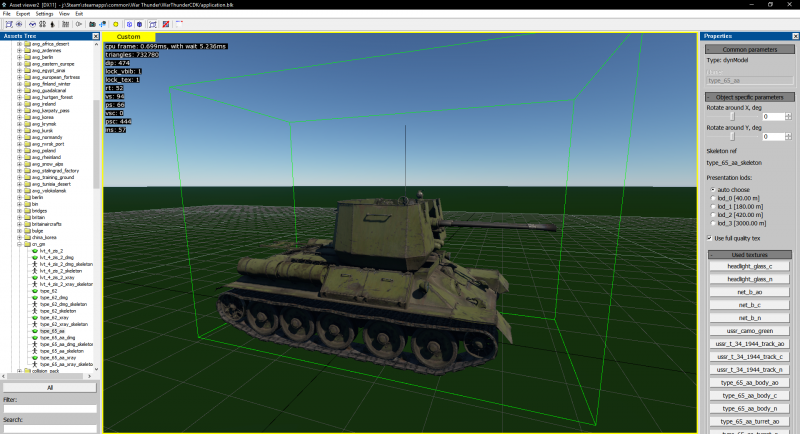Expand the china_korea folder

(19, 237)
